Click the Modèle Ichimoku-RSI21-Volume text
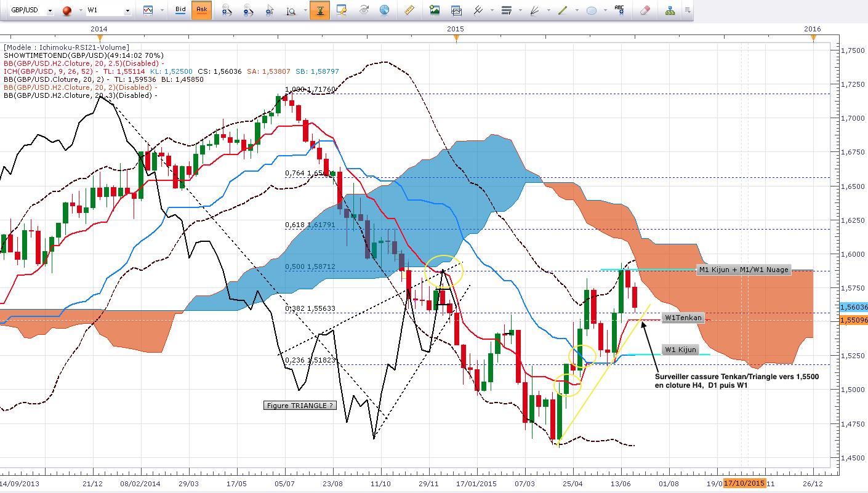 tap(66, 47)
